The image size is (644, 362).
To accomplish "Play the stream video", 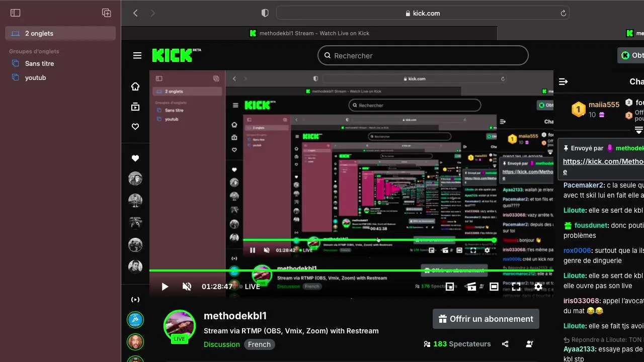I will pos(165,287).
